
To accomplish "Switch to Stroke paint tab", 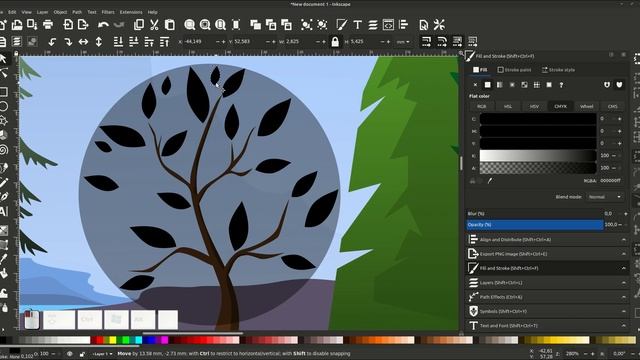I will (514, 70).
